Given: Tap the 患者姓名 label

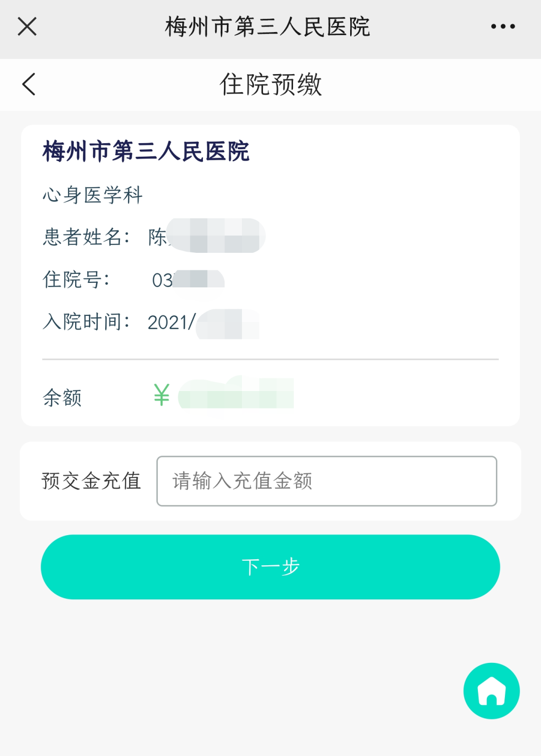Looking at the screenshot, I should (x=85, y=237).
